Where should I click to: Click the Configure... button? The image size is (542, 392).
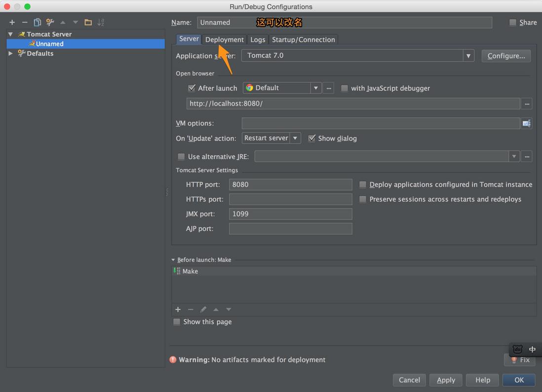click(506, 56)
